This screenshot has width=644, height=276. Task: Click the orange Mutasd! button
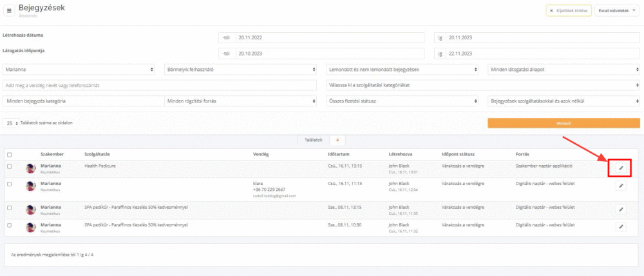click(x=563, y=123)
